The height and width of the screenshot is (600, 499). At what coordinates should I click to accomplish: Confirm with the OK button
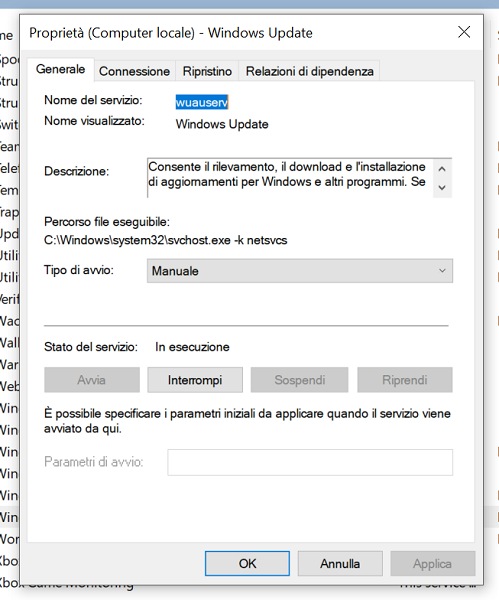[247, 563]
